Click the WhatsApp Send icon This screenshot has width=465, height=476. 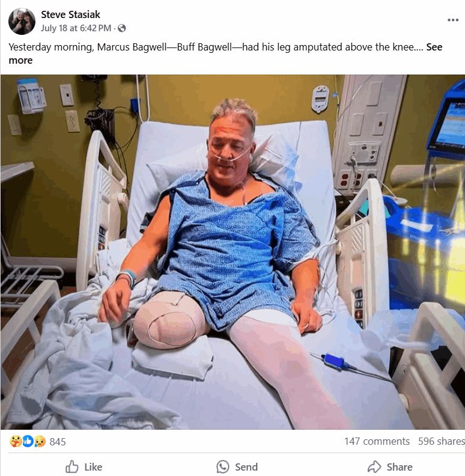click(222, 466)
